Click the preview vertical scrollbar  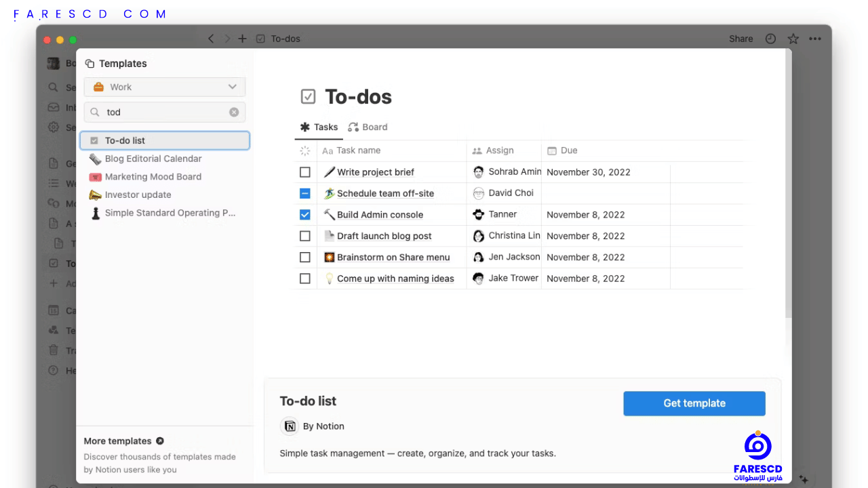point(788,183)
